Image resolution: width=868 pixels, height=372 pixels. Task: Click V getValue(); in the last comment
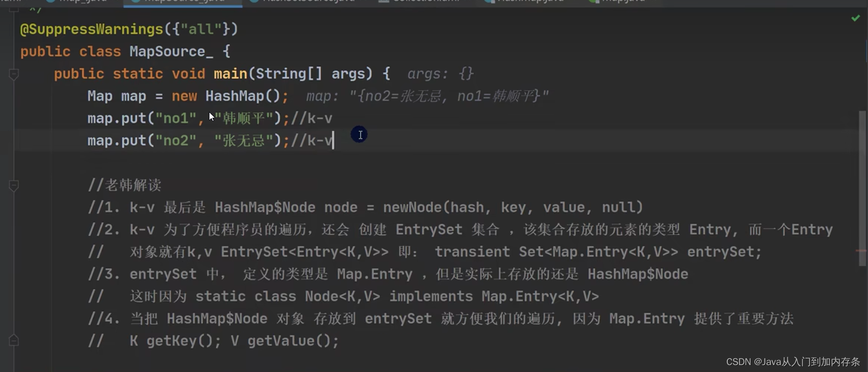[285, 341]
